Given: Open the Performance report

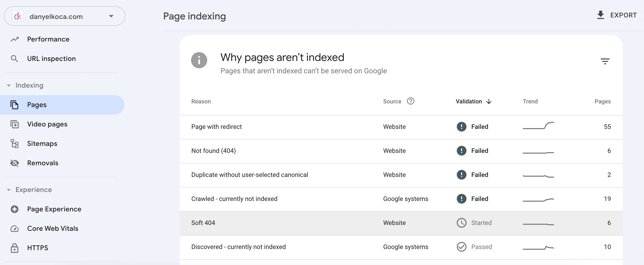Looking at the screenshot, I should coord(48,39).
